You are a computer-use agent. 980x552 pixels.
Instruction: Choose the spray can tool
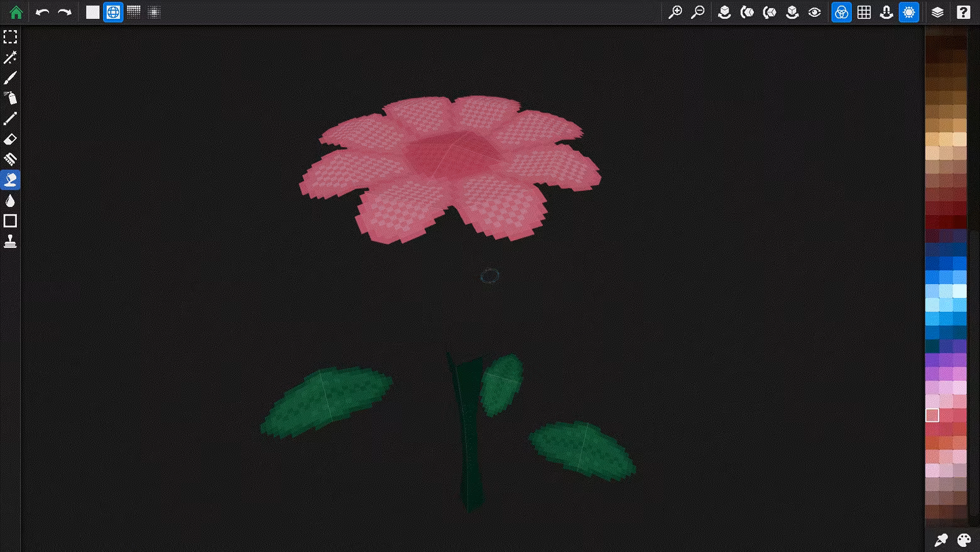point(10,98)
